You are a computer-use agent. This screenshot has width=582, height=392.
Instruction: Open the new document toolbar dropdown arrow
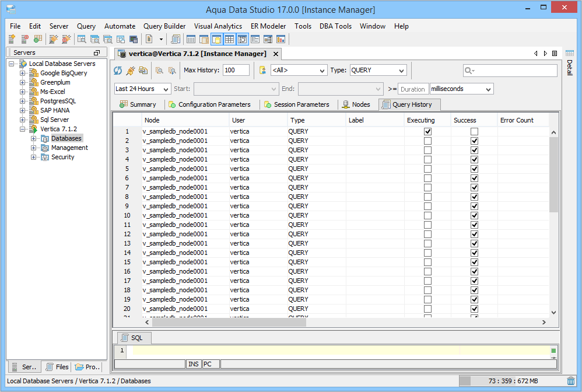(x=161, y=39)
